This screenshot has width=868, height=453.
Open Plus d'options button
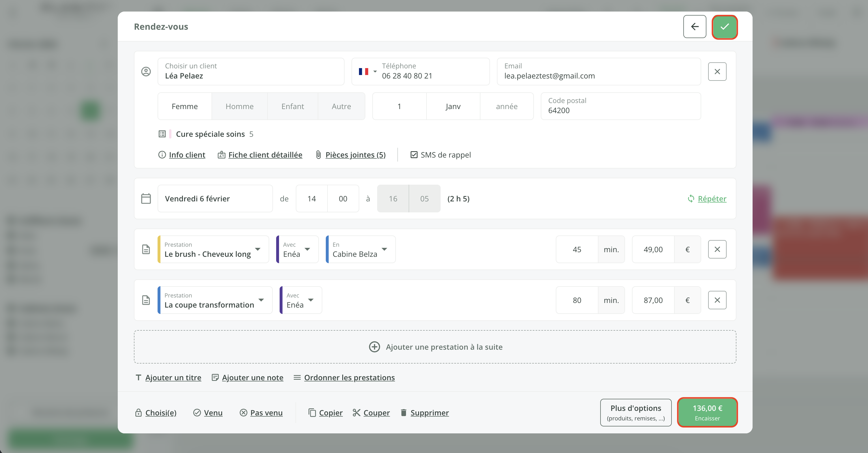pyautogui.click(x=635, y=413)
